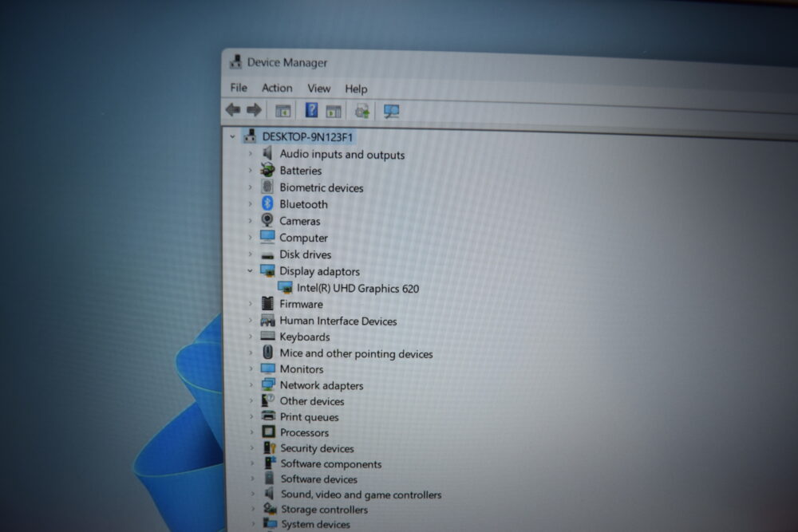
Task: Select 'Intel(R) UHD Graphics 620' text
Action: [358, 289]
